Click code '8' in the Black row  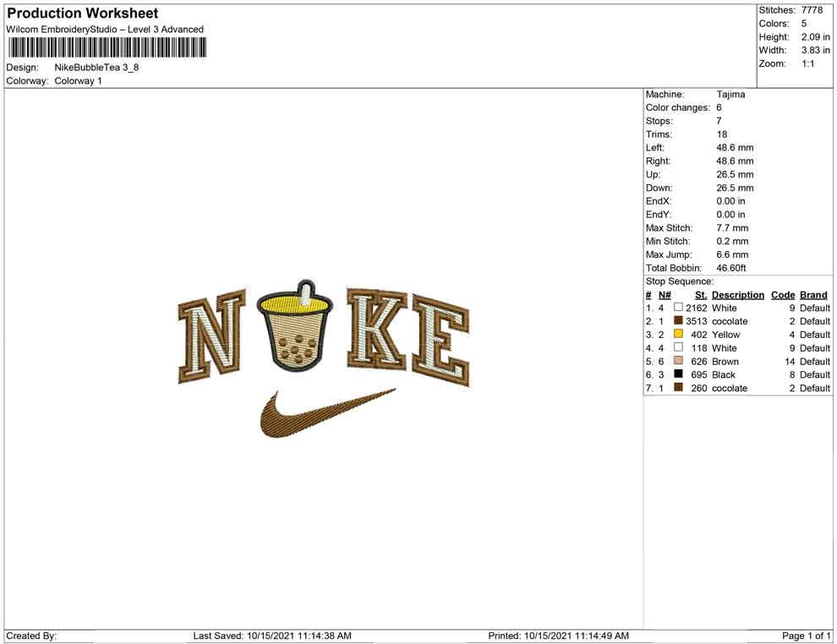pos(793,374)
